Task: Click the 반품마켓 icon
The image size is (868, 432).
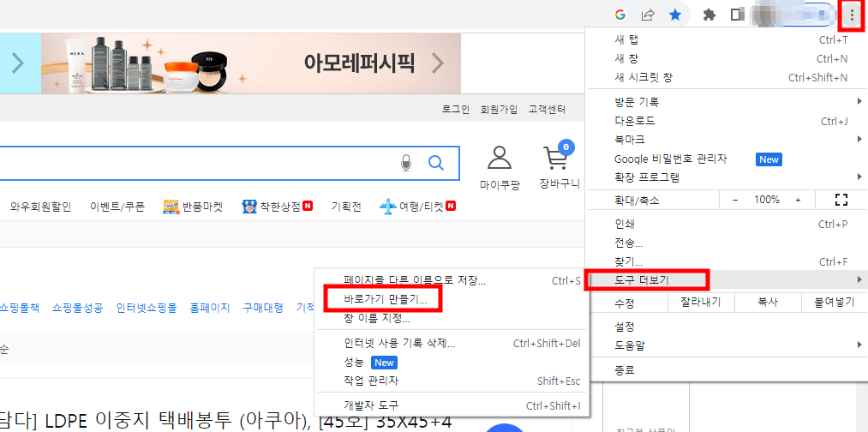Action: (x=170, y=207)
